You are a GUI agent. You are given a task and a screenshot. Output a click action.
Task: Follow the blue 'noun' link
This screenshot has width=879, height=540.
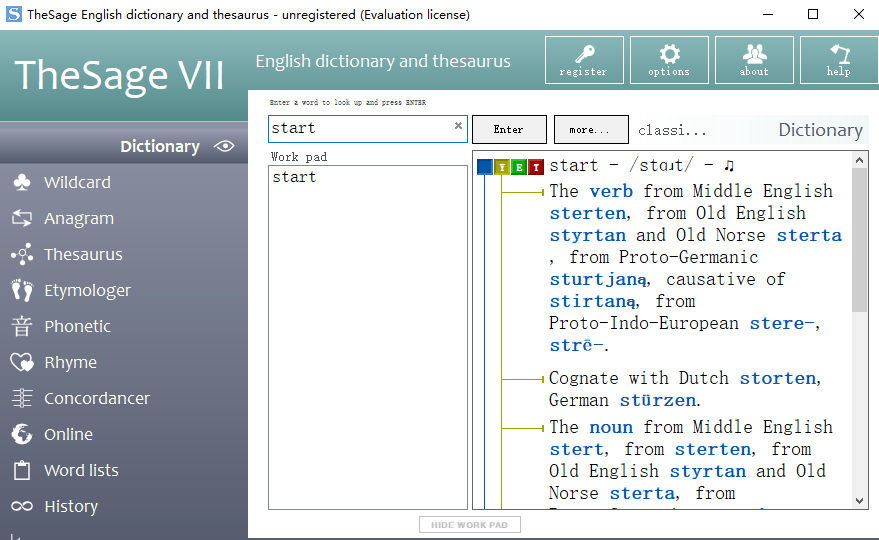pyautogui.click(x=611, y=427)
